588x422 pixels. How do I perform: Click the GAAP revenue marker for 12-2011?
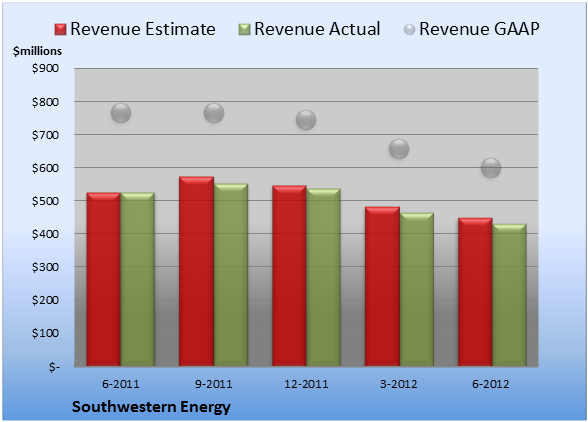point(306,120)
